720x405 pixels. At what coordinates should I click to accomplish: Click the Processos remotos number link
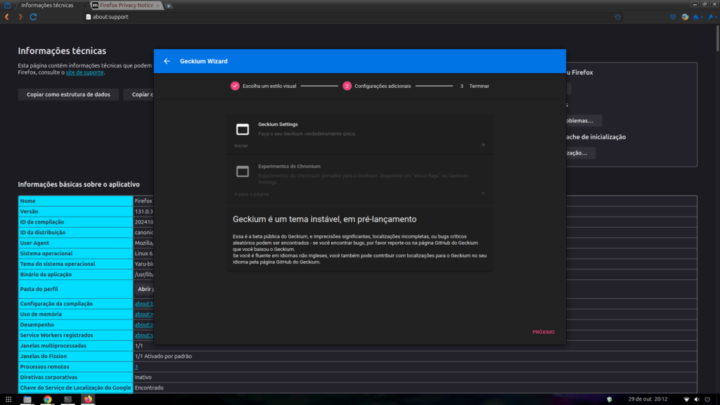(136, 367)
